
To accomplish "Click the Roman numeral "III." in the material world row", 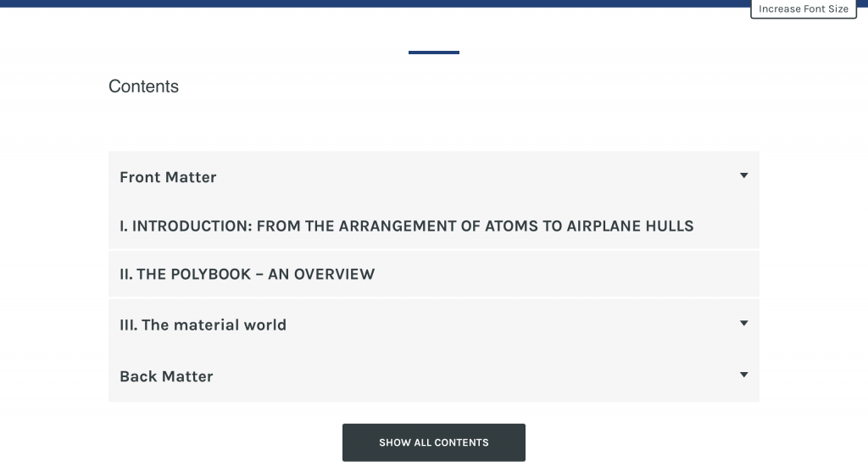I will point(129,325).
